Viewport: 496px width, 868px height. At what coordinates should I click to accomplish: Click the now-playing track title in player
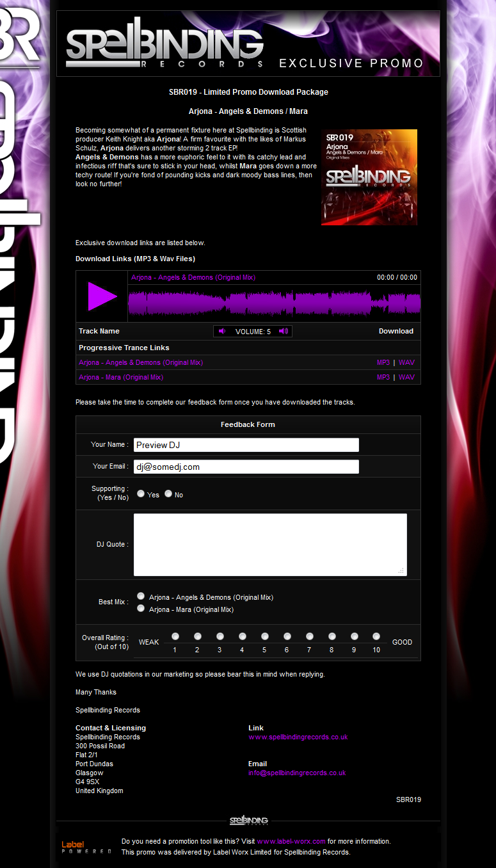point(193,277)
